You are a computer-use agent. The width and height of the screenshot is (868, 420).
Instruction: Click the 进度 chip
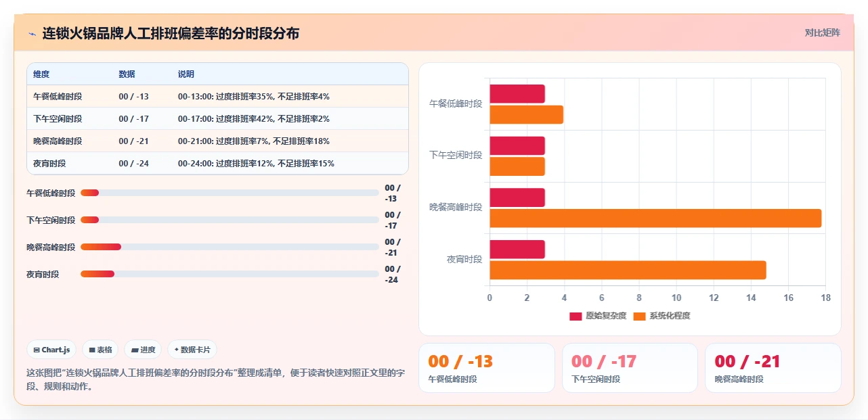143,350
